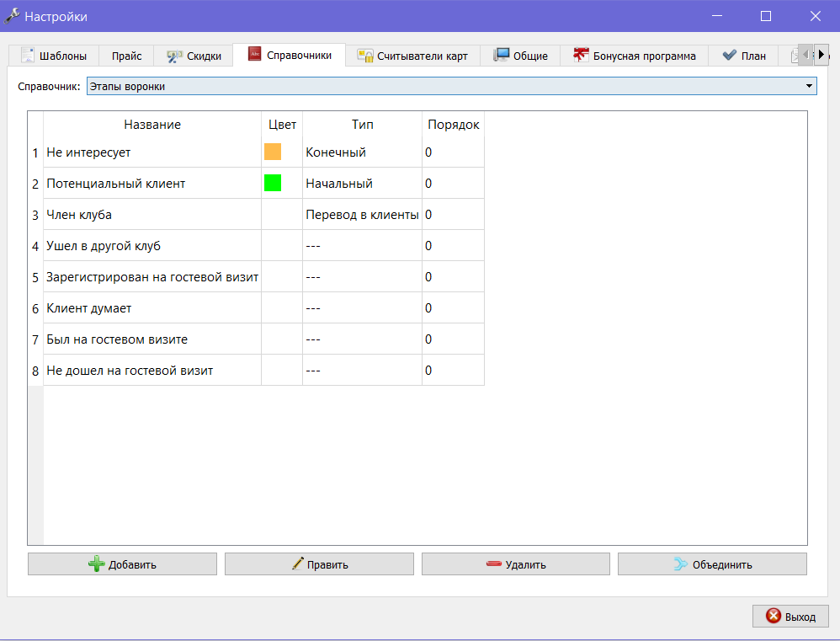This screenshot has width=840, height=641.
Task: Click the green plus icon on Добавить
Action: (x=97, y=564)
